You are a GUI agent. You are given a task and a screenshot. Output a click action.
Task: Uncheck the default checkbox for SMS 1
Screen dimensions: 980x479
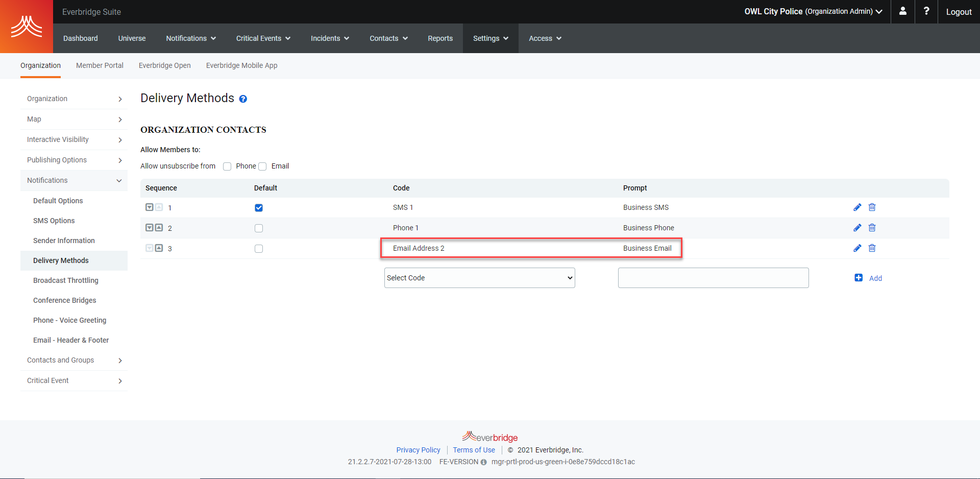point(259,208)
